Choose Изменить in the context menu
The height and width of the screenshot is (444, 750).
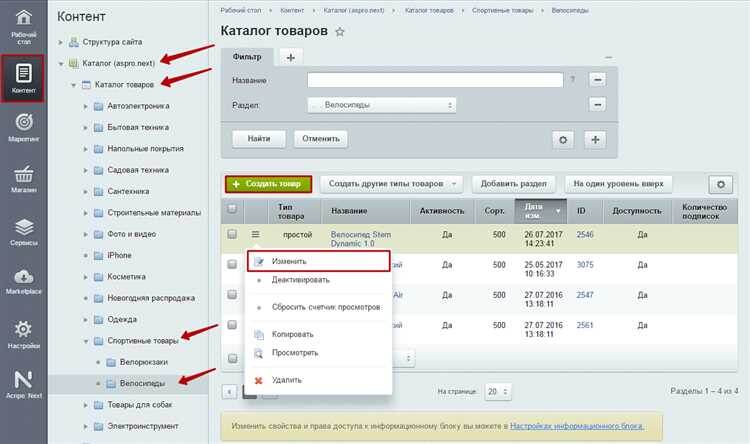[319, 261]
